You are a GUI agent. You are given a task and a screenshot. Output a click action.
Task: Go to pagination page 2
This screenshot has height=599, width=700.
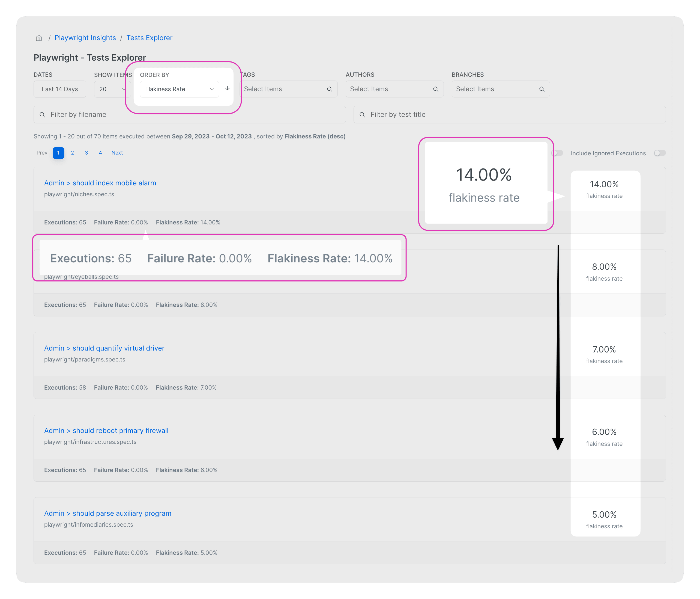72,153
